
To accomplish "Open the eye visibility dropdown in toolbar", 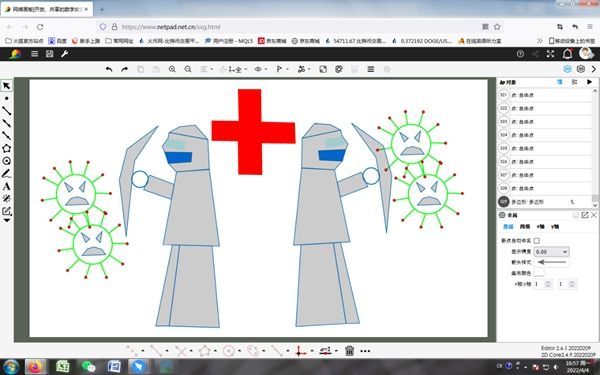I will [x=261, y=69].
